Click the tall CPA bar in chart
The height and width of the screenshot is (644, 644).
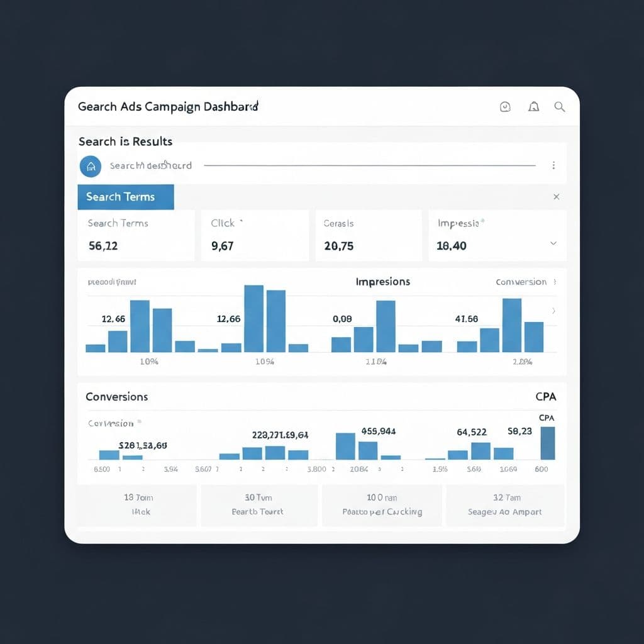click(548, 443)
